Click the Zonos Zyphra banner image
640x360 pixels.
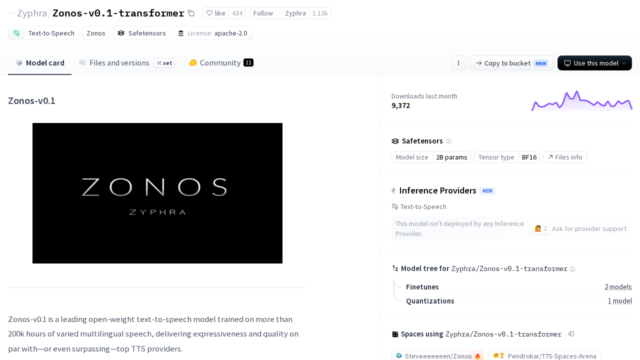tap(158, 193)
